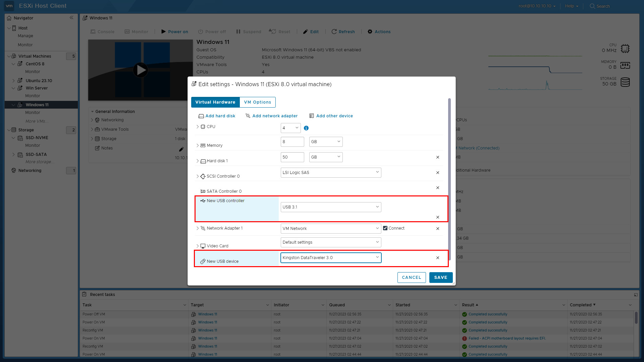644x362 pixels.
Task: Minimize the Recent tasks panel icon
Action: [636, 295]
